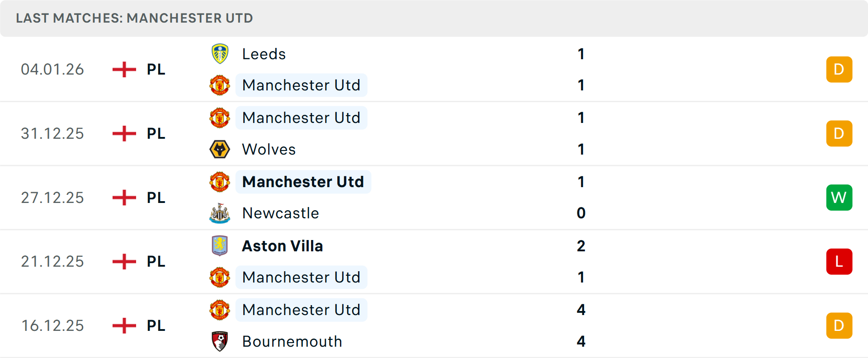Click England flag for 31.12.25 match
Viewport: 868px width, 358px height.
[124, 133]
